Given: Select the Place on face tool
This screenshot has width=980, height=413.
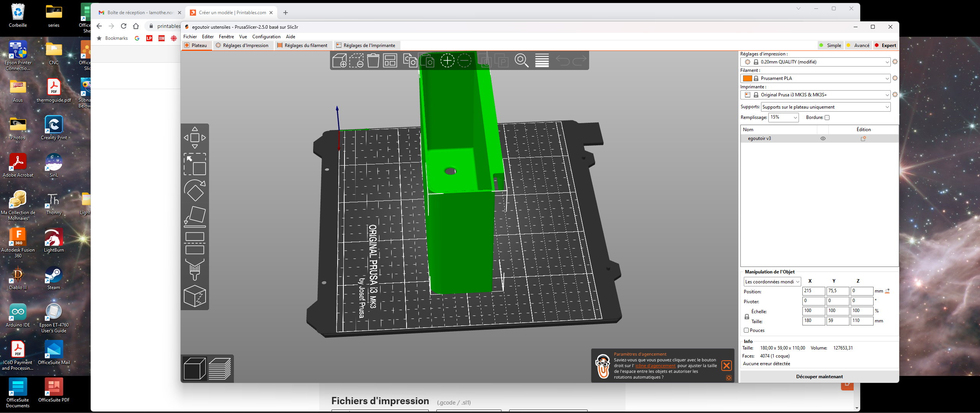Looking at the screenshot, I should pyautogui.click(x=195, y=216).
